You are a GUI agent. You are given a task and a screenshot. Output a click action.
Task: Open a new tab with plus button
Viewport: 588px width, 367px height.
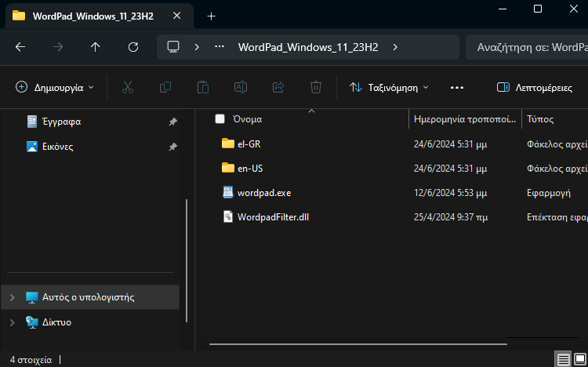211,16
